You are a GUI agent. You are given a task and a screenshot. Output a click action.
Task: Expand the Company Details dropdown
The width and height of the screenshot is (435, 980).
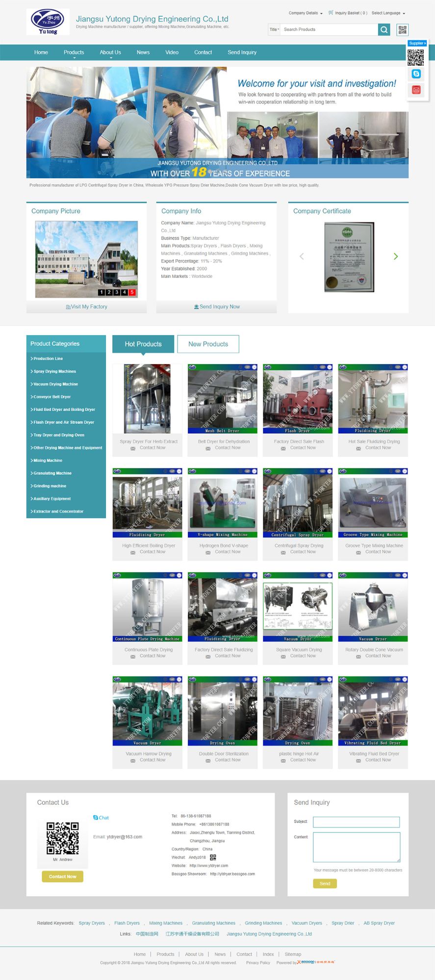point(306,13)
